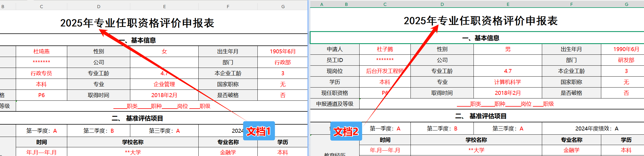Click the 申报通道及等级 label cell
644x156 pixels.
click(x=335, y=104)
